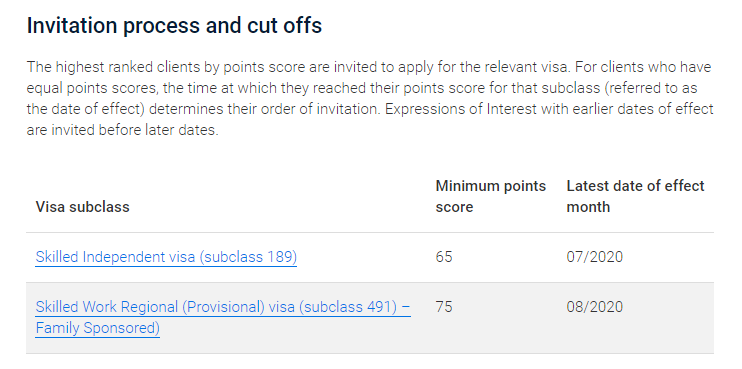Click the 08/2020 date of effect cell

594,307
